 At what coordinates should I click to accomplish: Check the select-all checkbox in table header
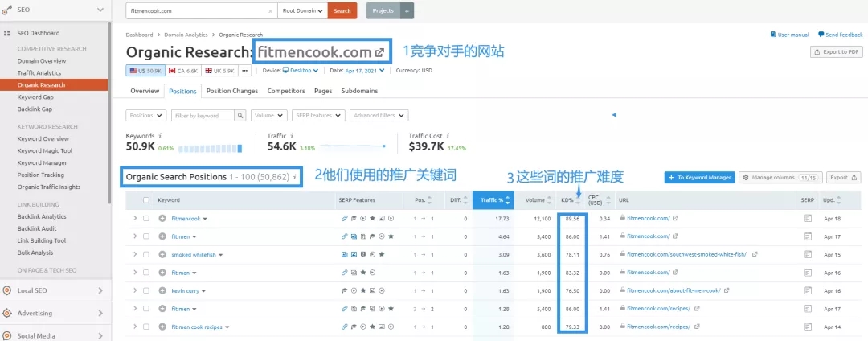(x=145, y=200)
